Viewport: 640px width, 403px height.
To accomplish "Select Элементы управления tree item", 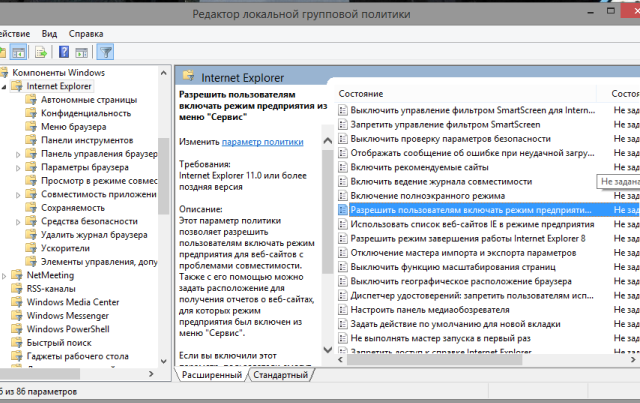I will click(x=99, y=261).
